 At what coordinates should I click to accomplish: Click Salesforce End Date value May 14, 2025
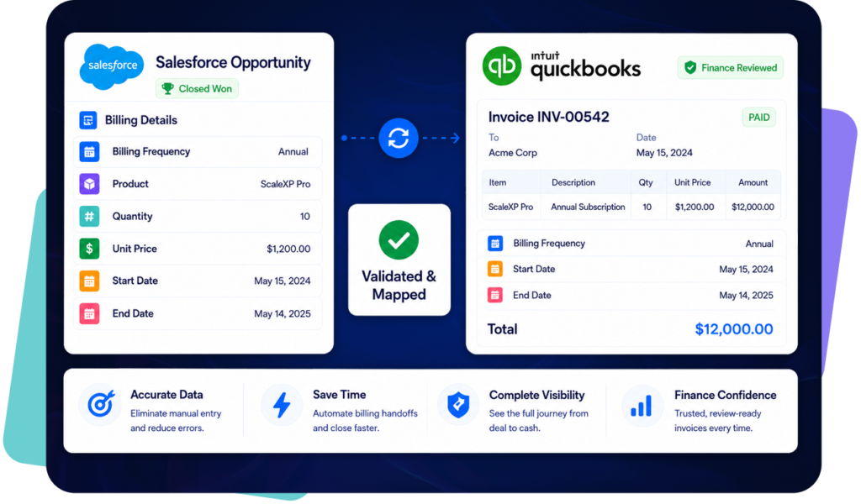[283, 313]
